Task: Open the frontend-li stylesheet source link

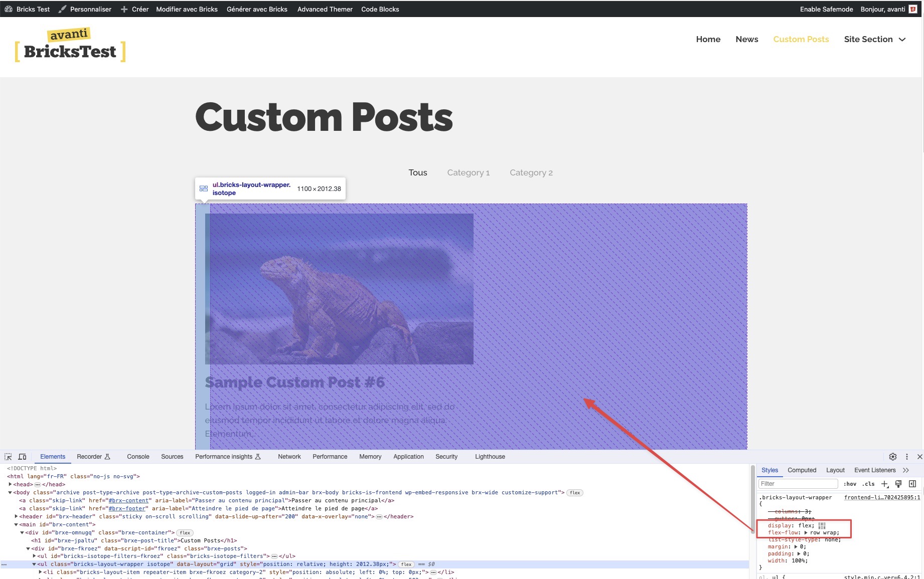Action: (882, 497)
